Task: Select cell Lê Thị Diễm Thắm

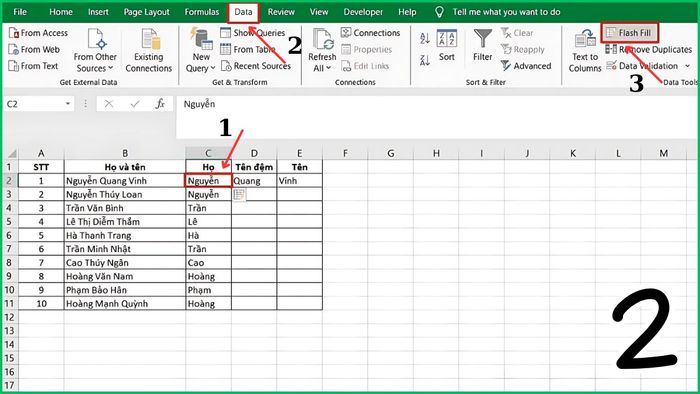Action: (125, 222)
